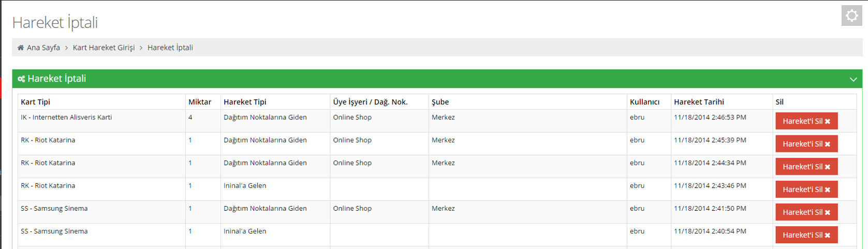Click the Kullanıcı column header

click(644, 102)
